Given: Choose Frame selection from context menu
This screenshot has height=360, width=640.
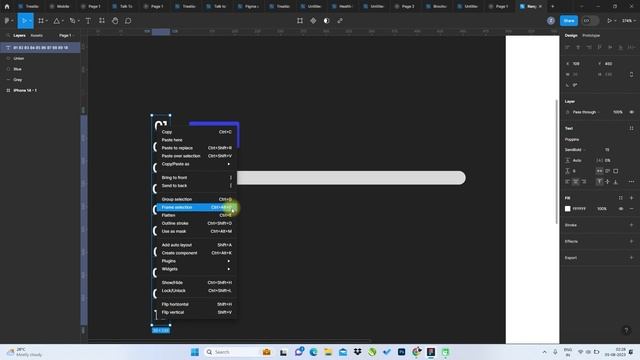Looking at the screenshot, I should coord(196,207).
